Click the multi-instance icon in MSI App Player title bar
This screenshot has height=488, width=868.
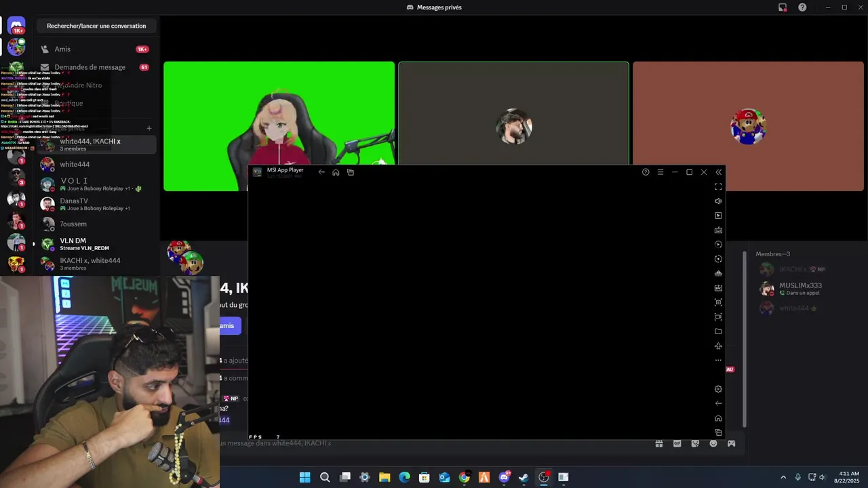tap(351, 172)
